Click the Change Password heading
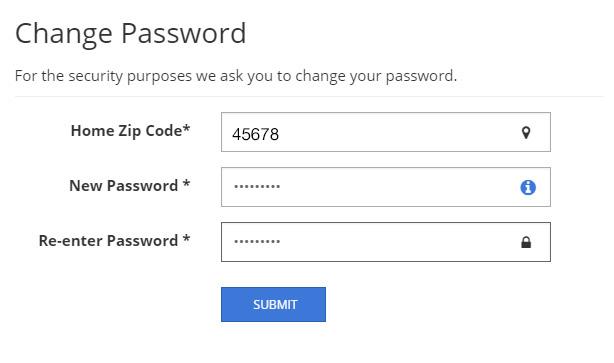 pos(131,34)
